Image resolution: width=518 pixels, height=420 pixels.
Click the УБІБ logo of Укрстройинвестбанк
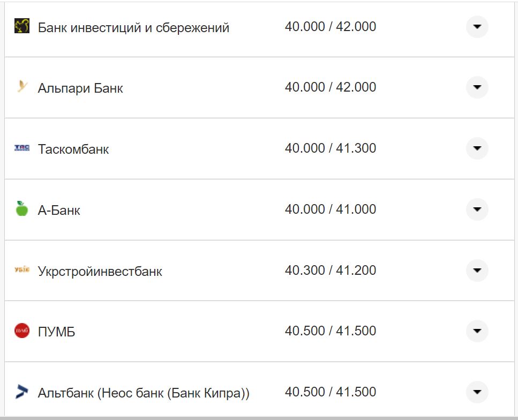(20, 270)
